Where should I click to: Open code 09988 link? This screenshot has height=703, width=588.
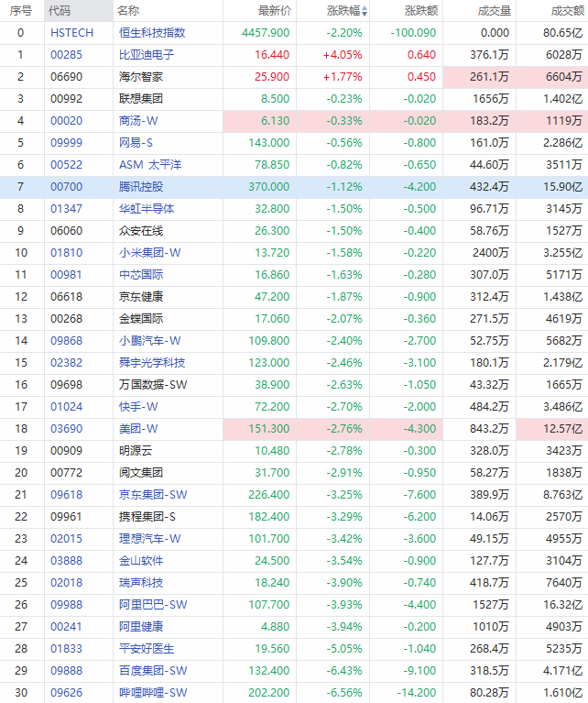(x=66, y=604)
